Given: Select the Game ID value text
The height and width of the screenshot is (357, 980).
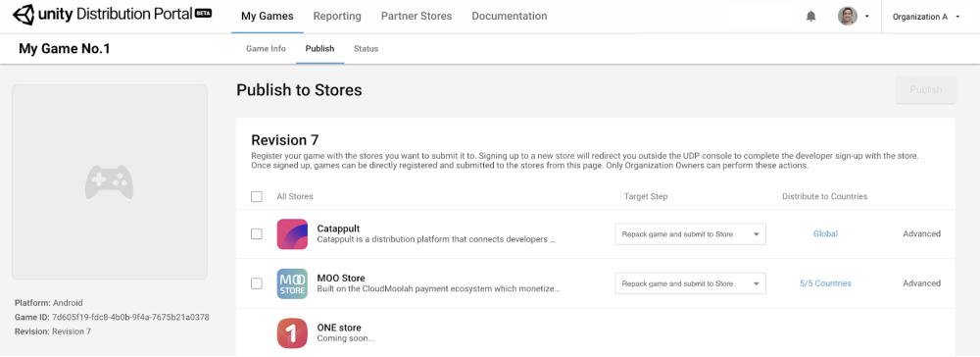Looking at the screenshot, I should (x=130, y=317).
